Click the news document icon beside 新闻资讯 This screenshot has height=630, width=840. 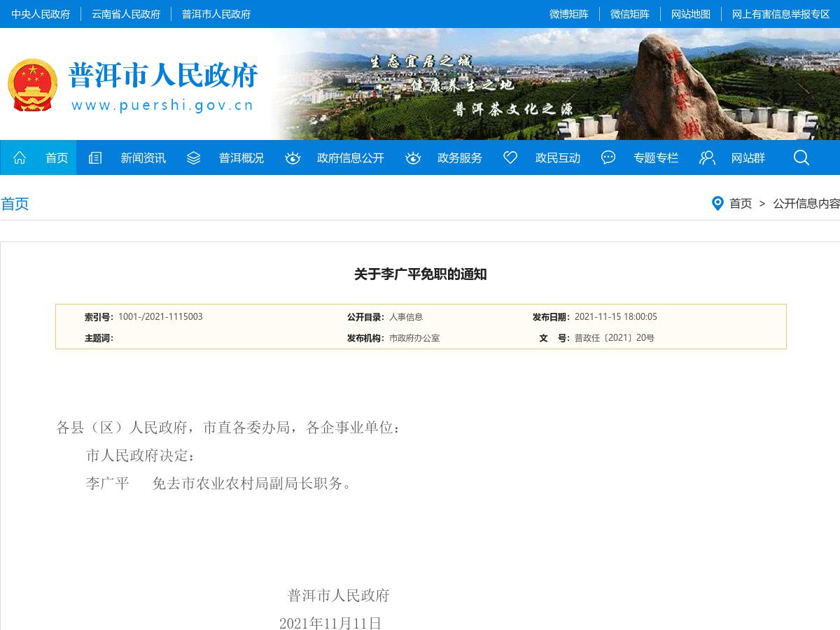[95, 157]
